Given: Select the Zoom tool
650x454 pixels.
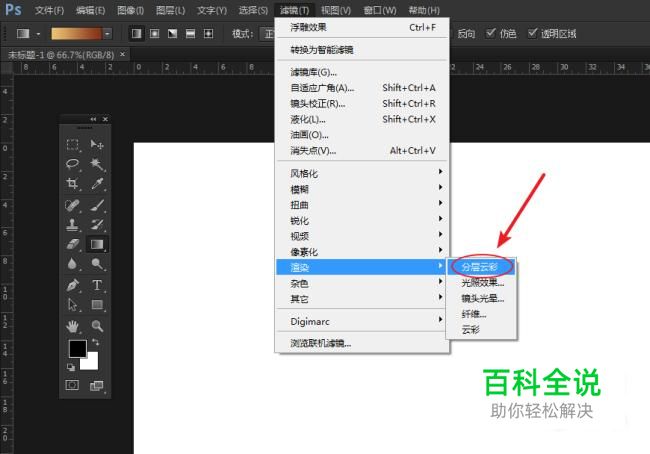Looking at the screenshot, I should pyautogui.click(x=97, y=326).
